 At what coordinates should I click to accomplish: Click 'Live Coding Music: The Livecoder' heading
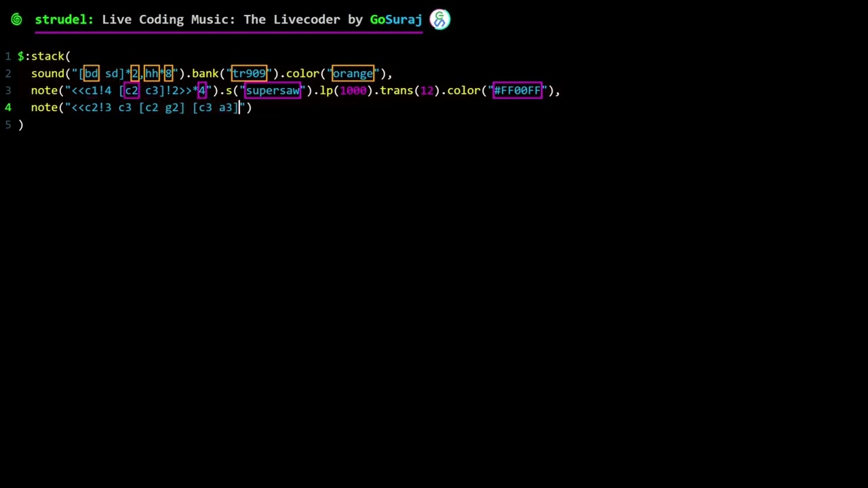[x=222, y=20]
